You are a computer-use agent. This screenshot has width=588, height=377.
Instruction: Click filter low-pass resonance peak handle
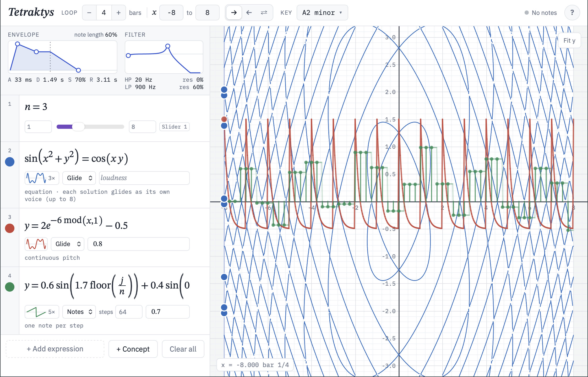coord(168,46)
